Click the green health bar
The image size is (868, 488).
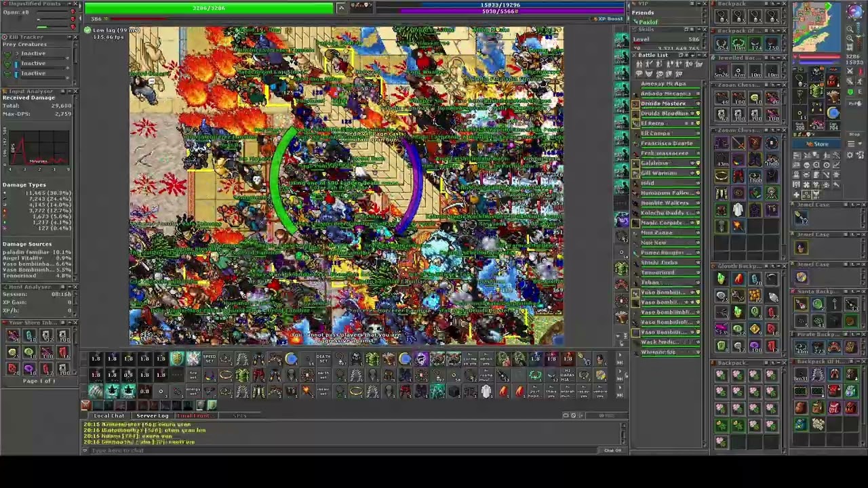click(209, 8)
